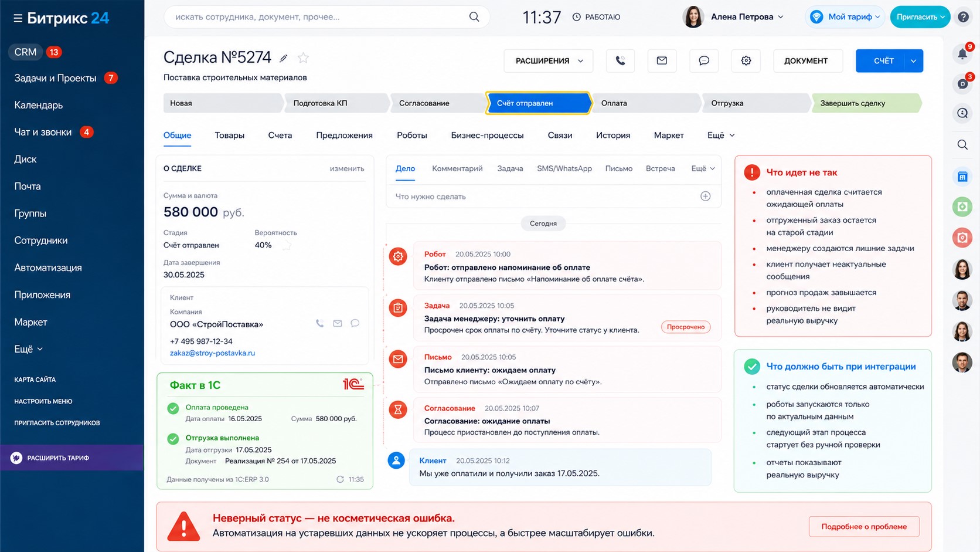Open the Алена Петрова profile menu
Screen dimensions: 980x552
733,17
